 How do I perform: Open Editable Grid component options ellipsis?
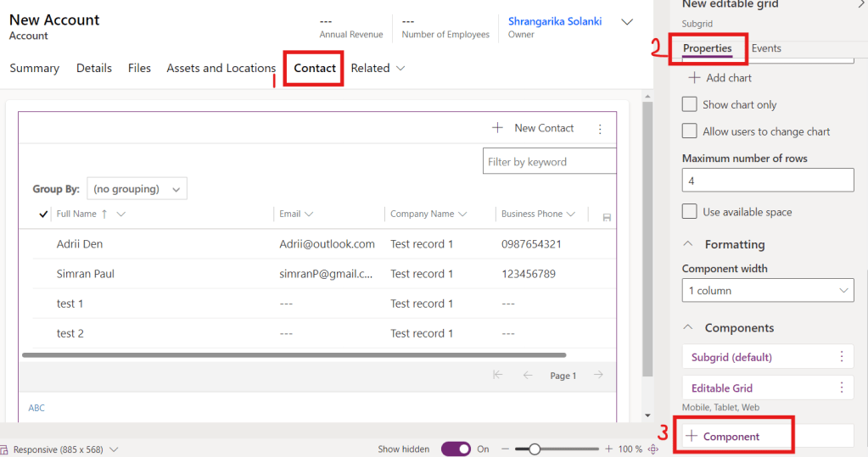point(841,387)
